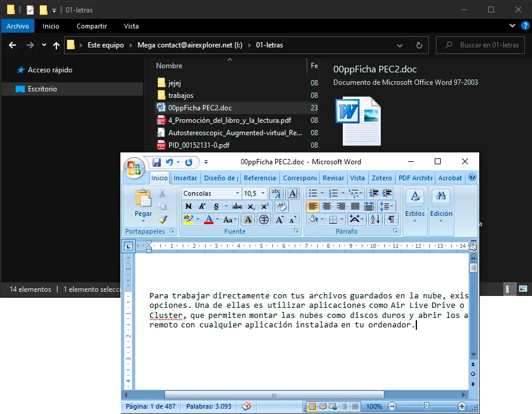The width and height of the screenshot is (532, 414).
Task: Center the paragraph text
Action: [327, 206]
